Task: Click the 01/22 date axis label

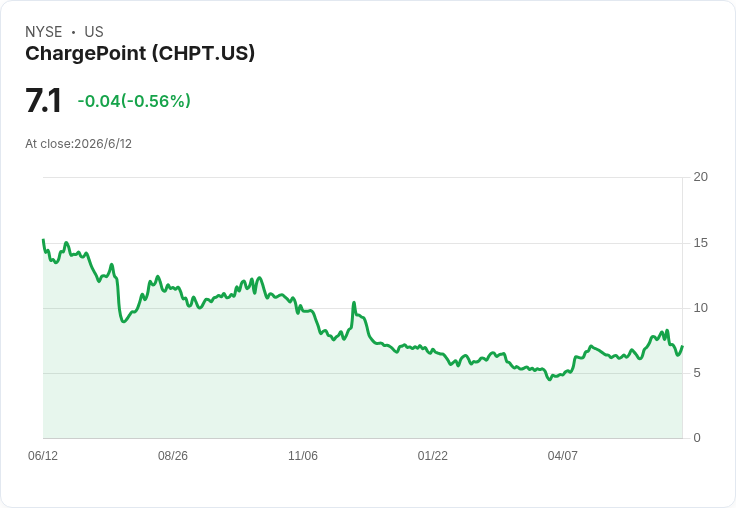Action: tap(433, 455)
